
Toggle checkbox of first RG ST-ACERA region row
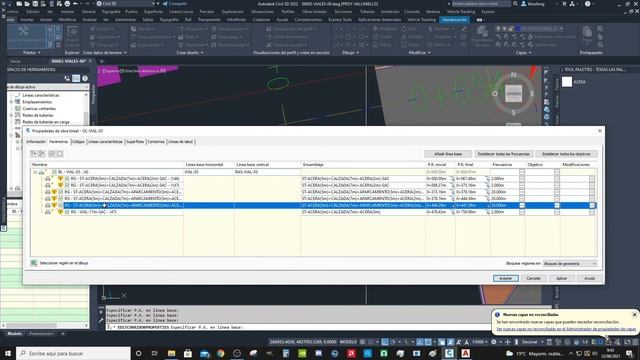67,179
